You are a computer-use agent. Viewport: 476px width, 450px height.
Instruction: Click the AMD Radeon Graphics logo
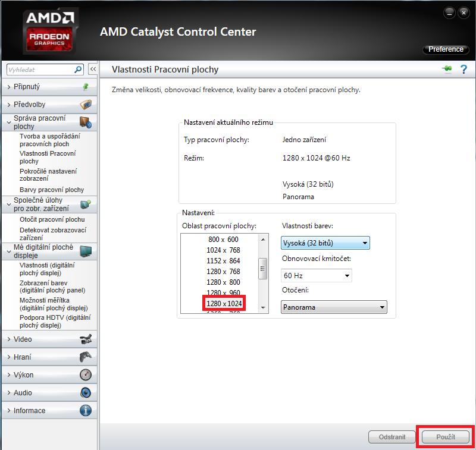click(49, 30)
